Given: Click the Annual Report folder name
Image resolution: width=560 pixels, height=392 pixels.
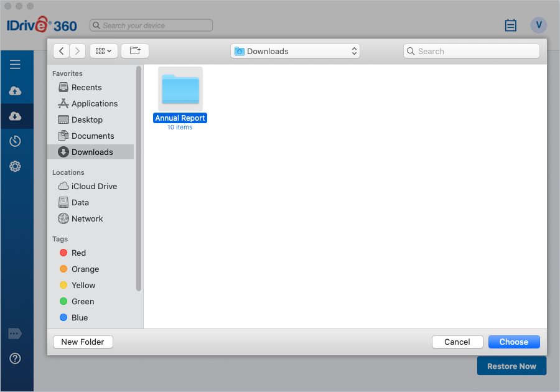Looking at the screenshot, I should point(180,118).
